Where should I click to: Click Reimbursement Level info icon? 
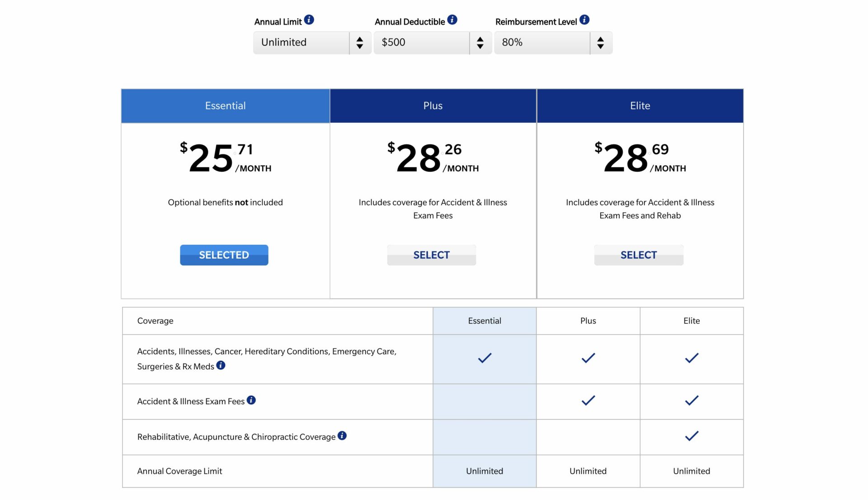[584, 20]
